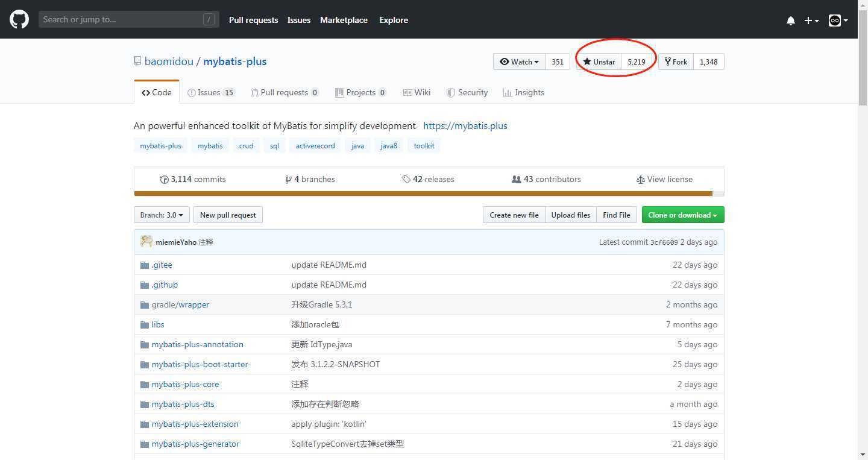This screenshot has height=460, width=868.
Task: Open latest commit 3cf6609
Action: 664,242
